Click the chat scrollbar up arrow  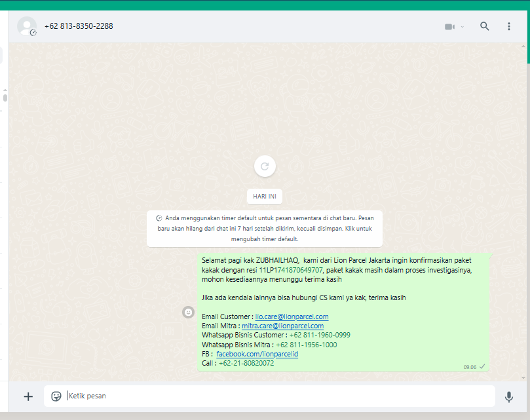coord(523,47)
